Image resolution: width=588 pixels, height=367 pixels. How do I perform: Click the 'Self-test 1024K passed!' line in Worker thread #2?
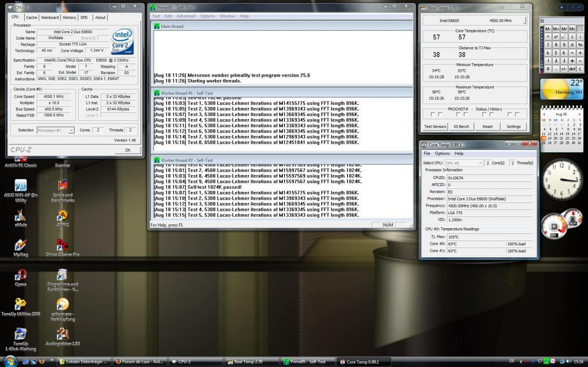click(x=197, y=187)
